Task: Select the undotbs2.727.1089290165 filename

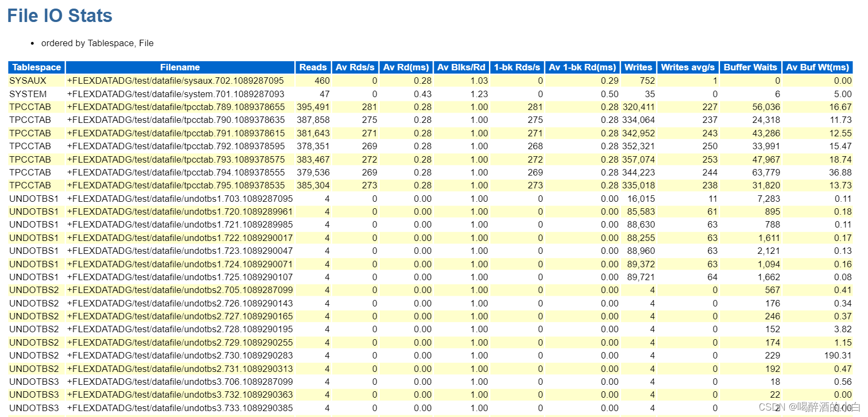Action: [x=180, y=316]
